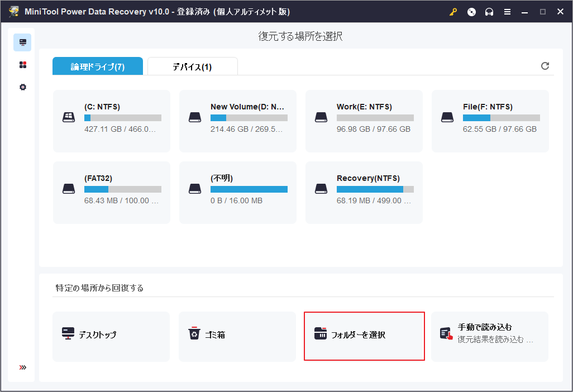573x392 pixels.
Task: Select the drive recovery icon in left sidebar
Action: pyautogui.click(x=22, y=42)
